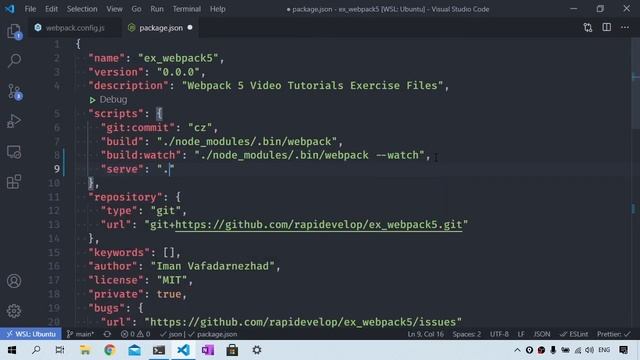Split the editor to the right
640x360 pixels.
click(x=607, y=27)
